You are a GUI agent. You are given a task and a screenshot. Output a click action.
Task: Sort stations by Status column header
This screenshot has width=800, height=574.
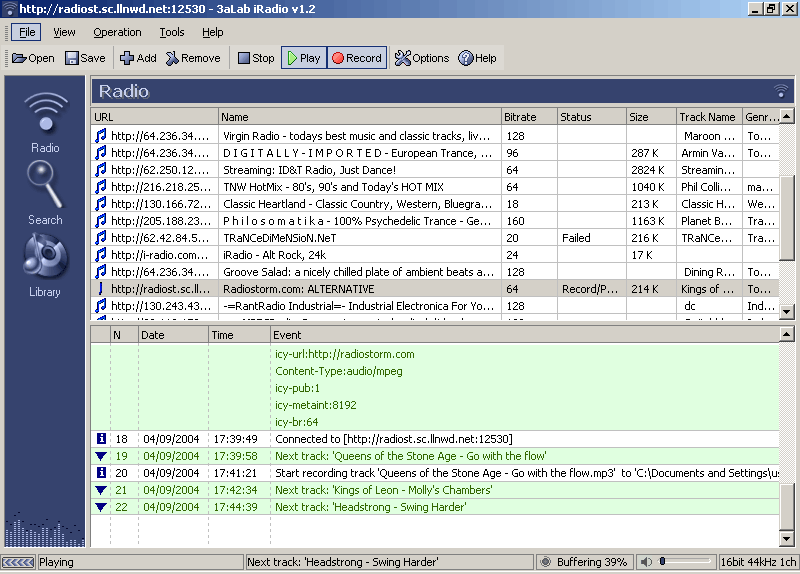(591, 117)
